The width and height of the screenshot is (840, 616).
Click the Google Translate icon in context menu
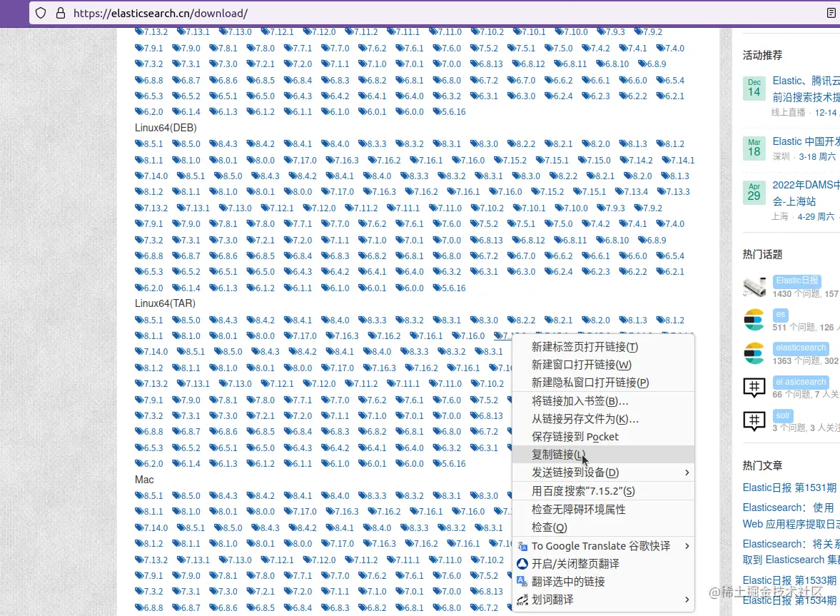[x=522, y=546]
